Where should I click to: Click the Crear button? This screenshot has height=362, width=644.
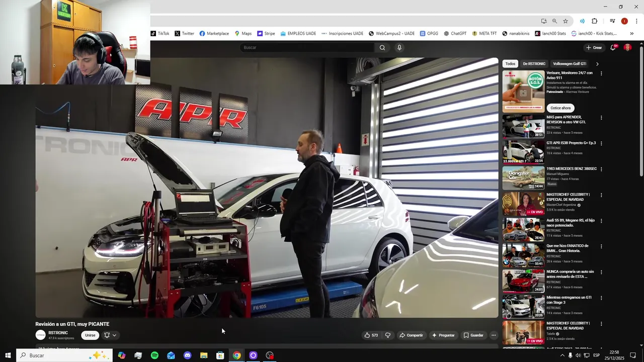pos(594,48)
